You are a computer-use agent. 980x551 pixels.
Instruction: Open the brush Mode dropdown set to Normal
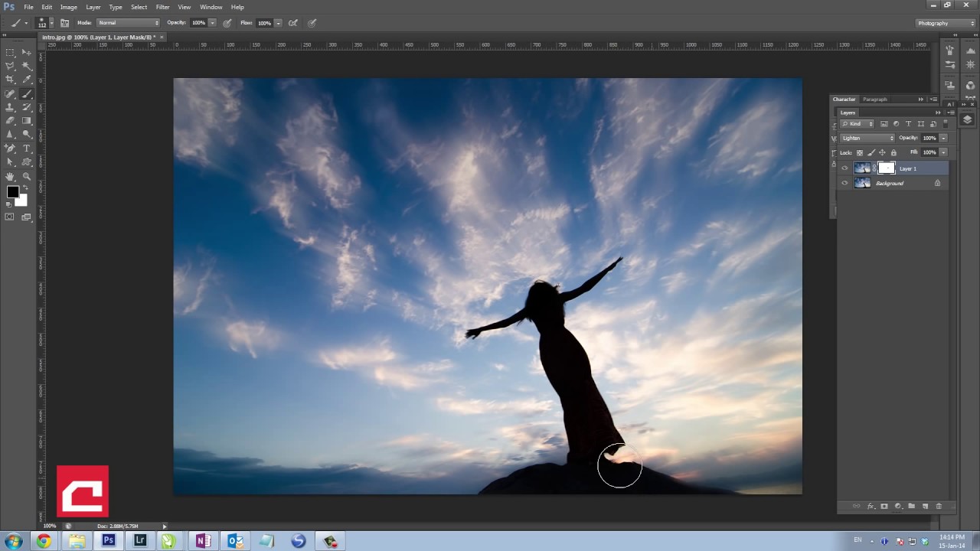[128, 23]
